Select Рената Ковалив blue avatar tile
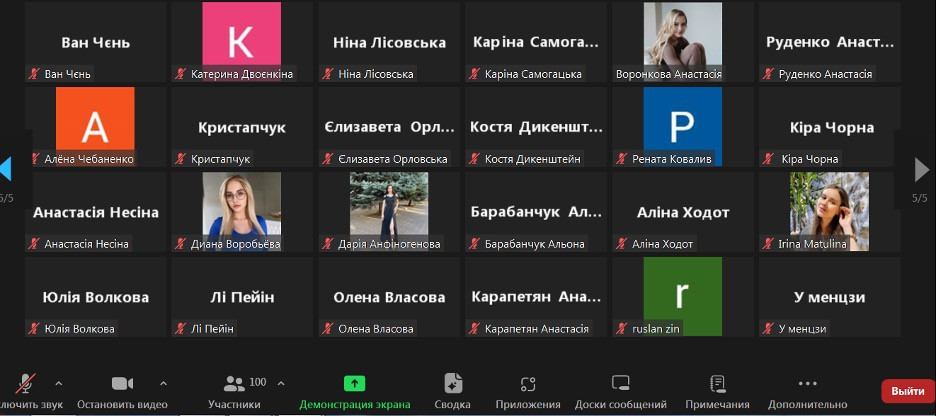936x416 pixels. 682,126
